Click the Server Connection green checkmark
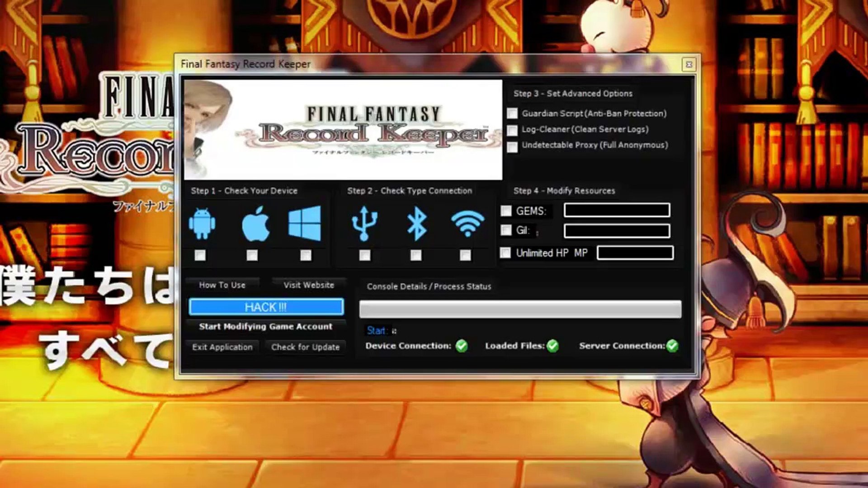The image size is (868, 488). [672, 346]
